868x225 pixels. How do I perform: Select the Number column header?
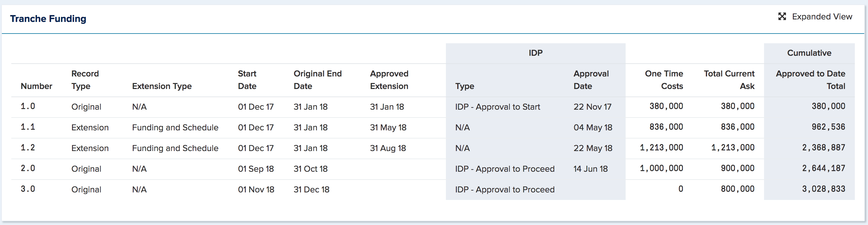36,86
